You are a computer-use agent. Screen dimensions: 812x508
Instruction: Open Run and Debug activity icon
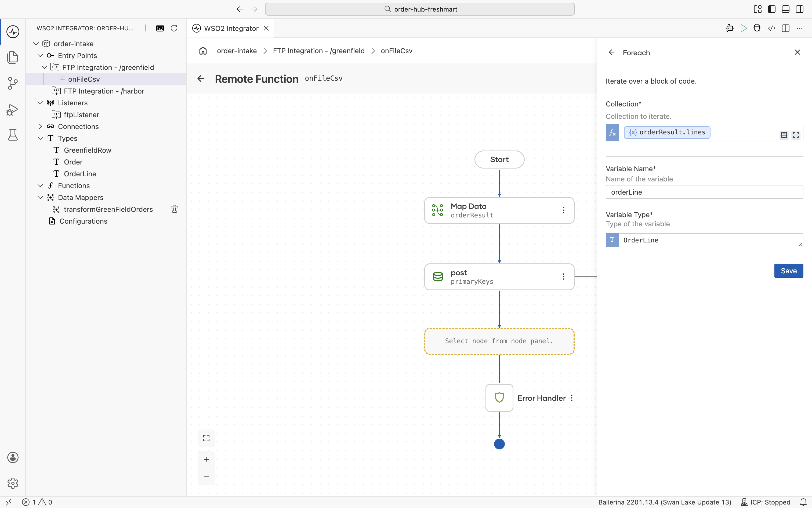[12, 110]
